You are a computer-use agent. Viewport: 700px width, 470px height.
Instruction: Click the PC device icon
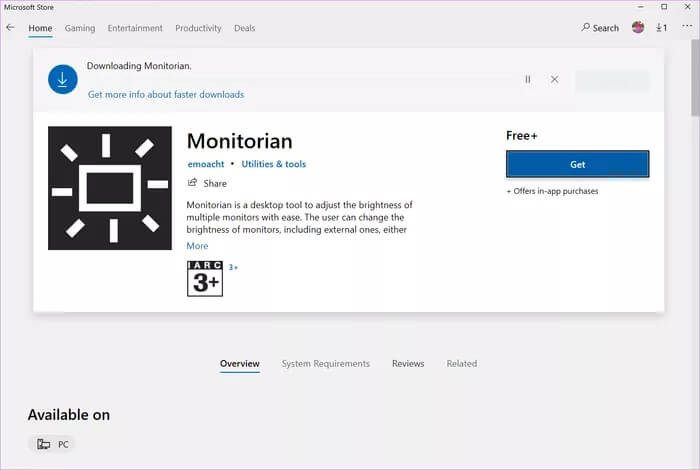(x=43, y=444)
